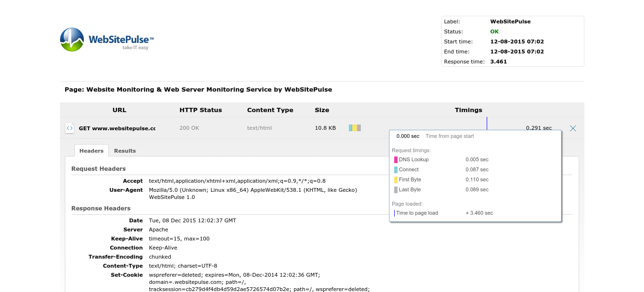The image size is (644, 292).
Task: Click the Response Headers section heading
Action: point(101,209)
